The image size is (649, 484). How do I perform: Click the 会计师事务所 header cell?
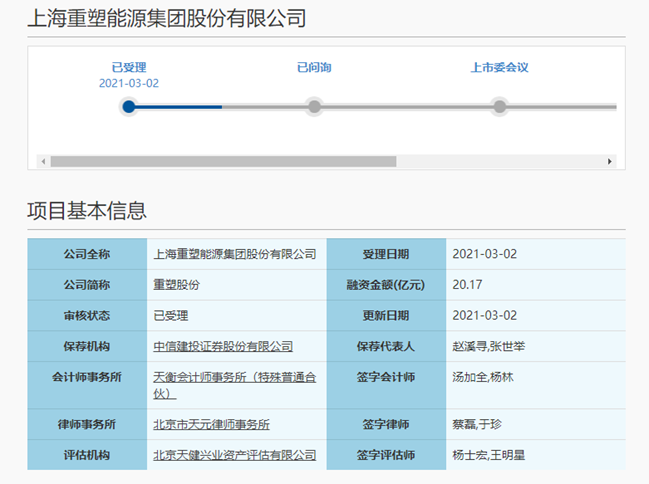(x=87, y=385)
